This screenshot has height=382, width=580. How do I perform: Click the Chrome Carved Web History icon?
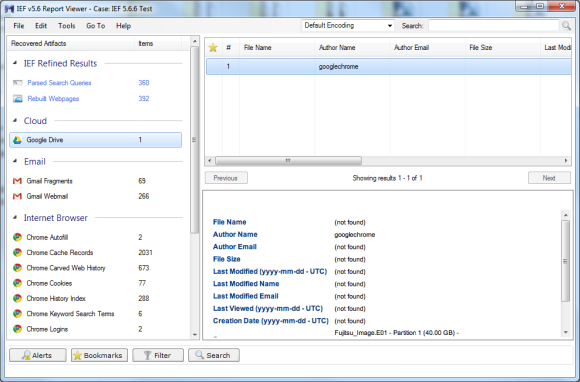tap(17, 268)
